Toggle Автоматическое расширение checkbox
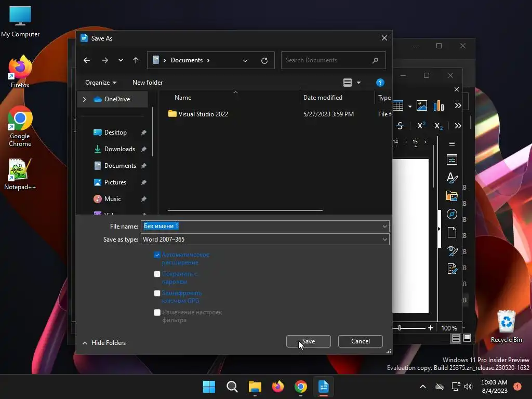The width and height of the screenshot is (532, 399). coord(157,255)
